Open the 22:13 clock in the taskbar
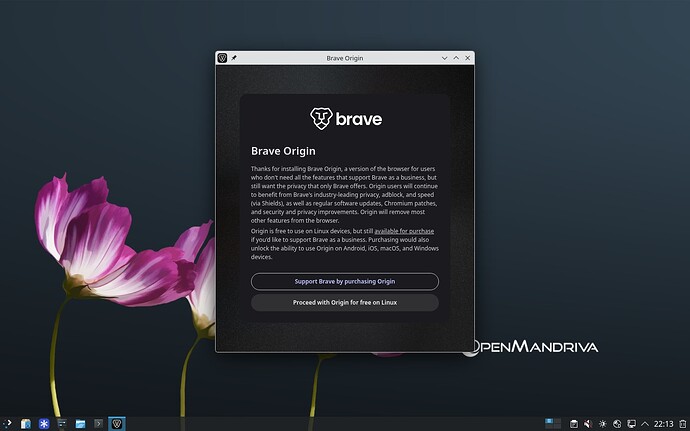The image size is (690, 431). pos(664,424)
